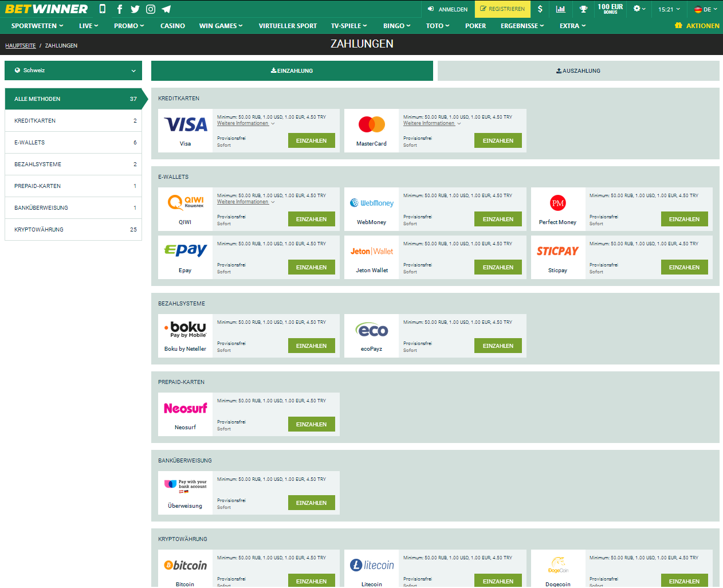Open the statistics chart icon
The image size is (723, 588).
[561, 9]
